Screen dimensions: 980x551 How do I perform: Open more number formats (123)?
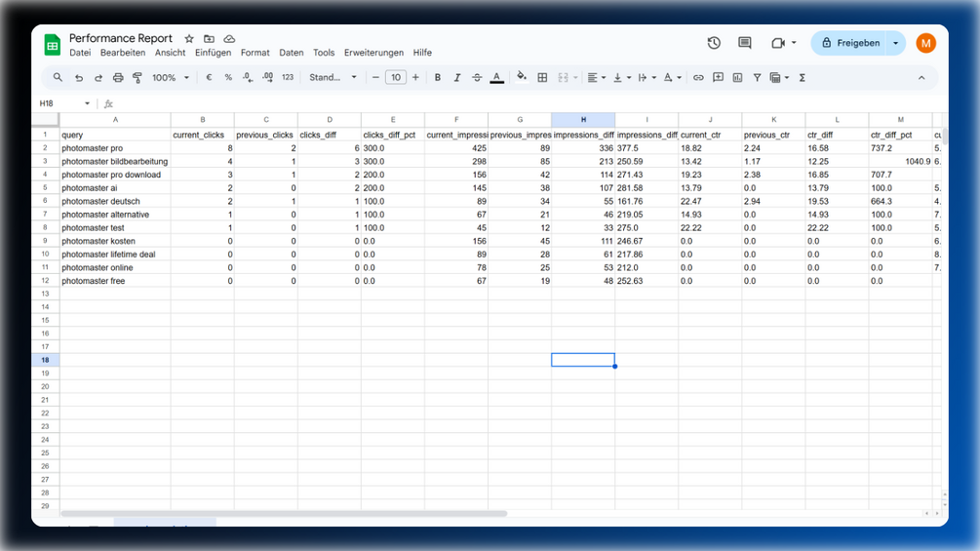click(x=288, y=77)
